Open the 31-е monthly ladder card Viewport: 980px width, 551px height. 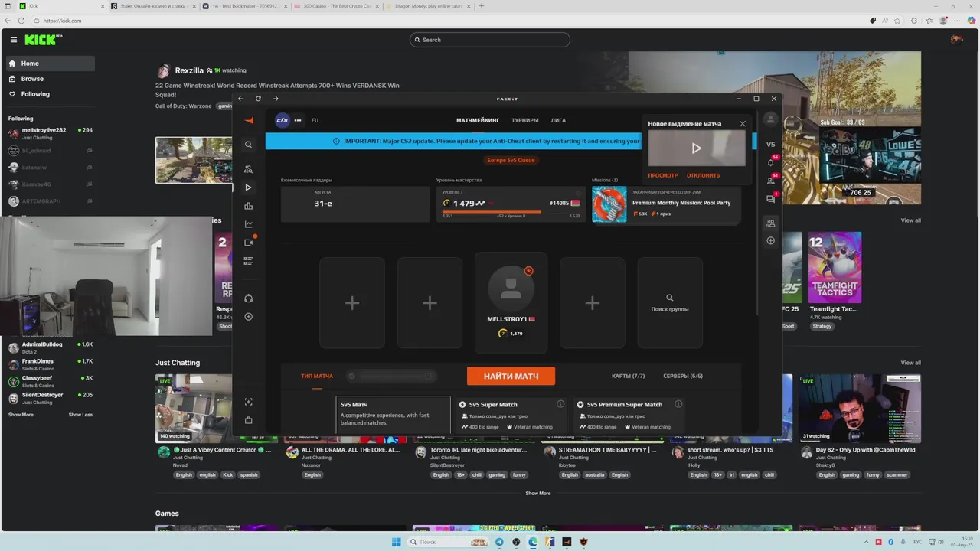coord(355,204)
